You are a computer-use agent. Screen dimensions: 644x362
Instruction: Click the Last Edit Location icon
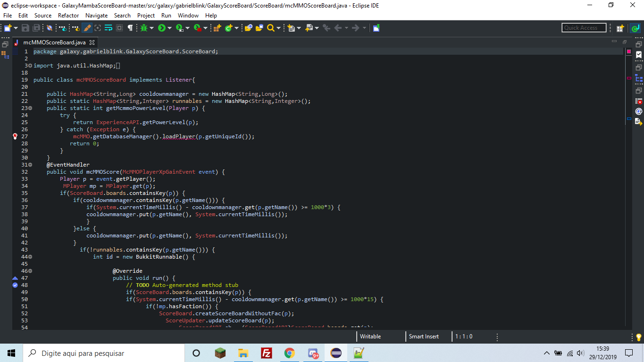[x=326, y=28]
